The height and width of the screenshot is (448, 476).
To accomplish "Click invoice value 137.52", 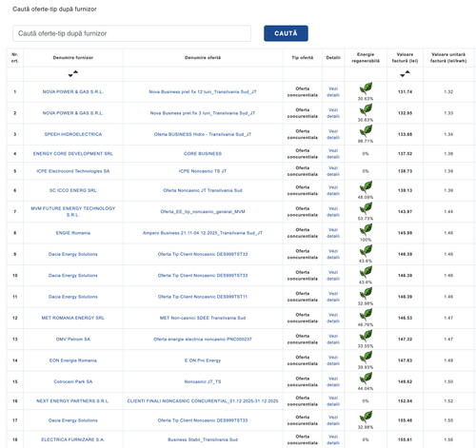I will click(x=405, y=153).
